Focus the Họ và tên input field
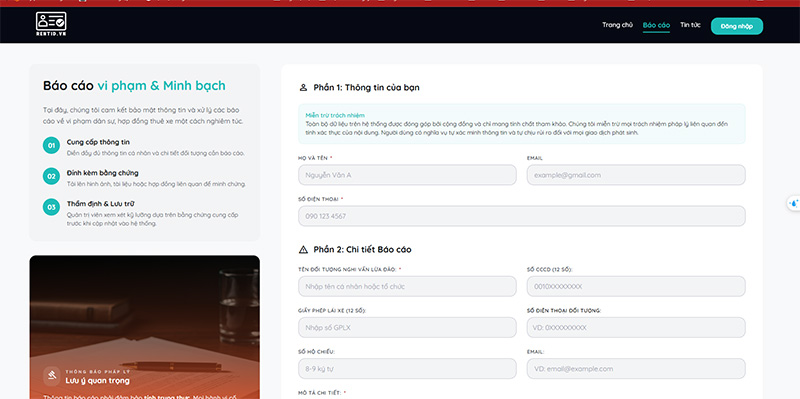 [x=407, y=175]
